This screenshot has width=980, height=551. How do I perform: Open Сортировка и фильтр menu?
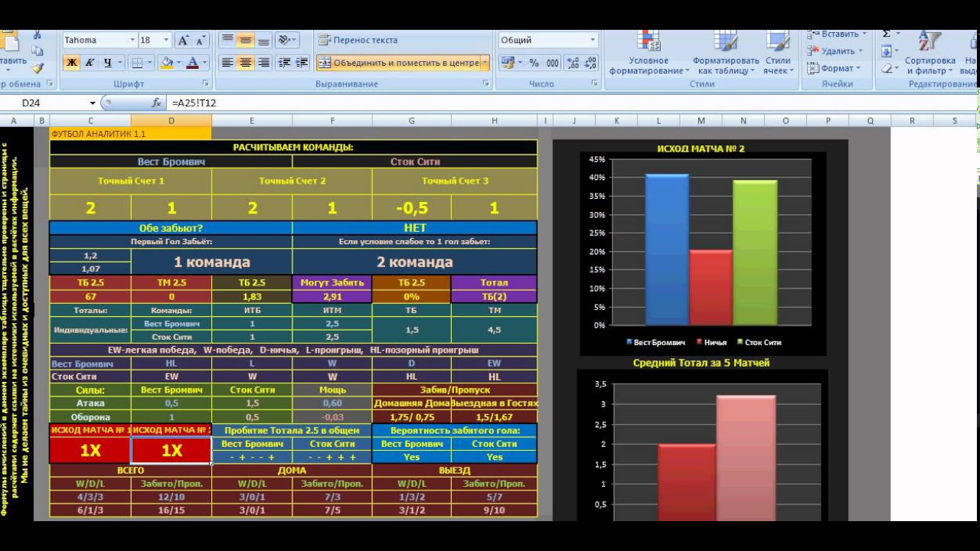point(929,52)
